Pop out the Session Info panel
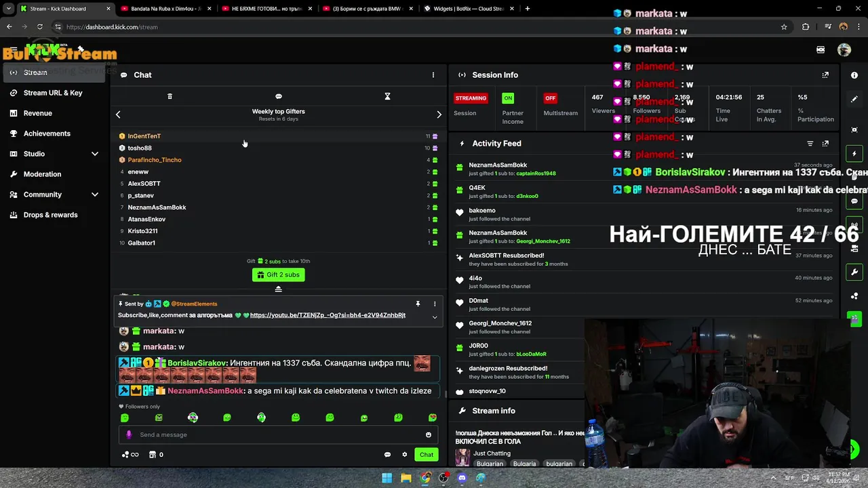This screenshot has height=488, width=868. [825, 75]
